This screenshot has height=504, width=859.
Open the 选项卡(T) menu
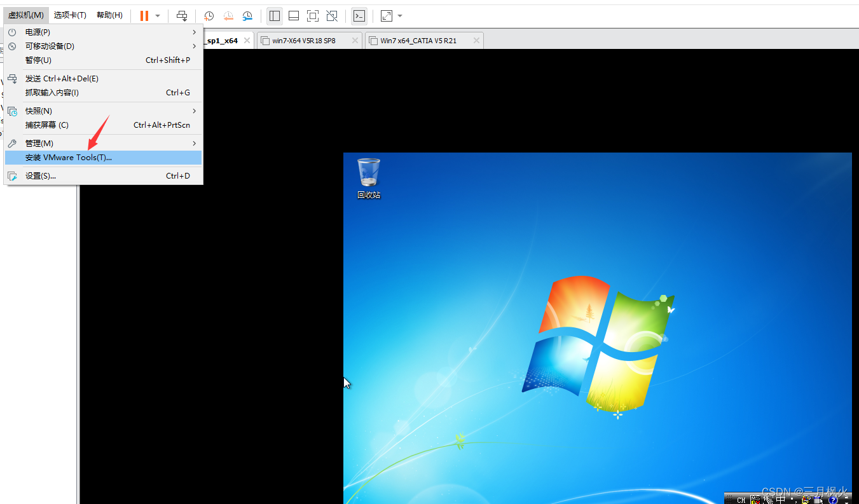(x=70, y=15)
